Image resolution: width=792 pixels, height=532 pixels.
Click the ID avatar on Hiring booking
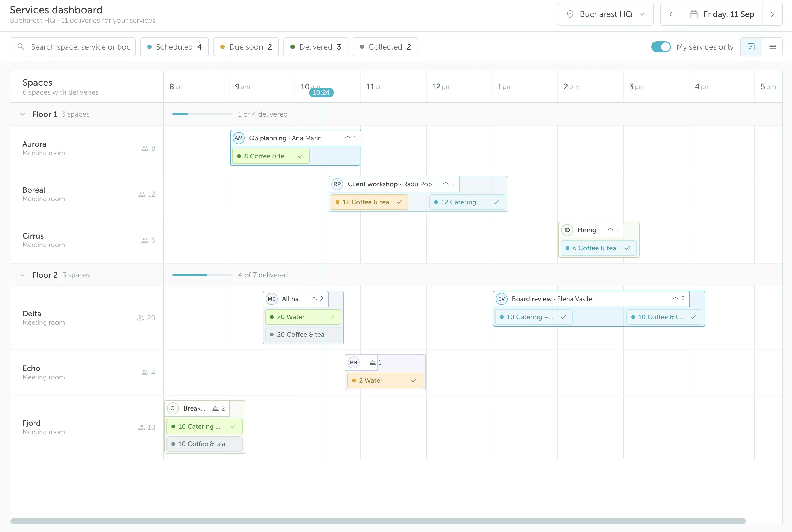click(x=567, y=230)
